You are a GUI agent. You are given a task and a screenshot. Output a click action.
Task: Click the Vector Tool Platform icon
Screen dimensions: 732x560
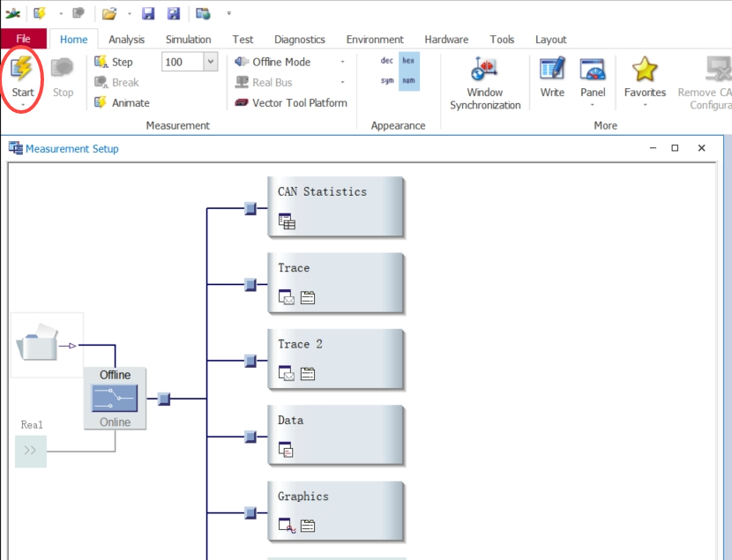tap(242, 103)
